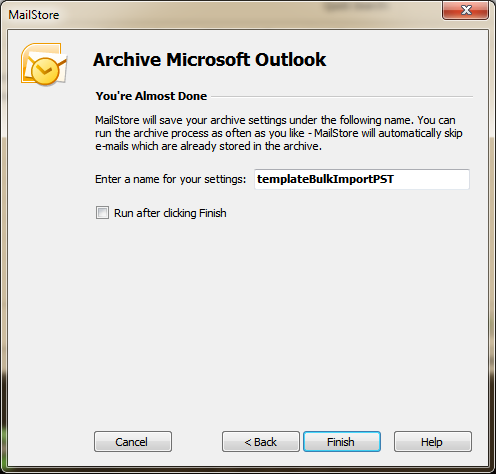The height and width of the screenshot is (474, 496).
Task: Select the You're Almost Done section header
Action: pos(151,96)
